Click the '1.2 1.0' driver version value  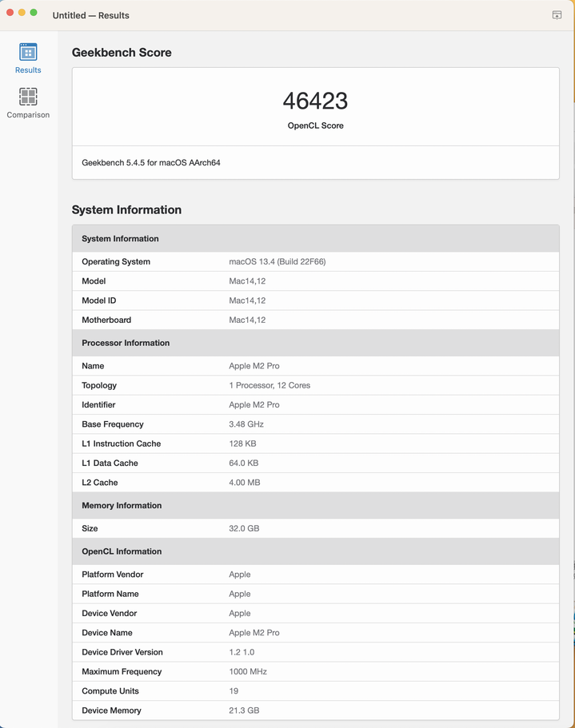242,653
